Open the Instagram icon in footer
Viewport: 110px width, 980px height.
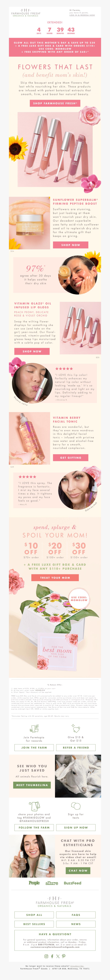pyautogui.click(x=46, y=956)
